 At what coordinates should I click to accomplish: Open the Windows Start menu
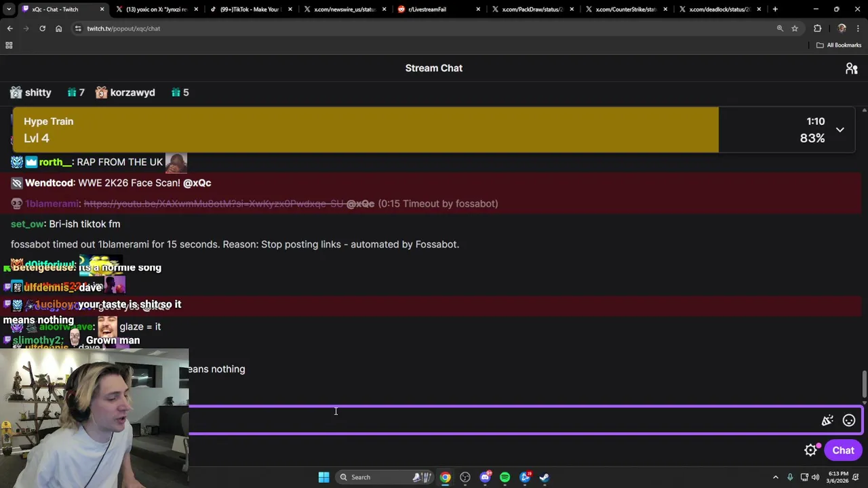(323, 477)
